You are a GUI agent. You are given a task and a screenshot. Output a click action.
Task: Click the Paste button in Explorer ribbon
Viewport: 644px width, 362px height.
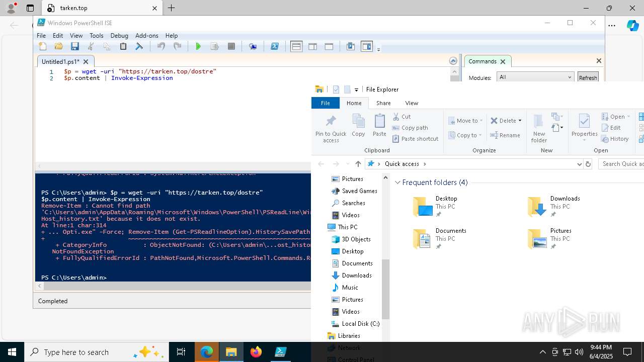point(379,125)
